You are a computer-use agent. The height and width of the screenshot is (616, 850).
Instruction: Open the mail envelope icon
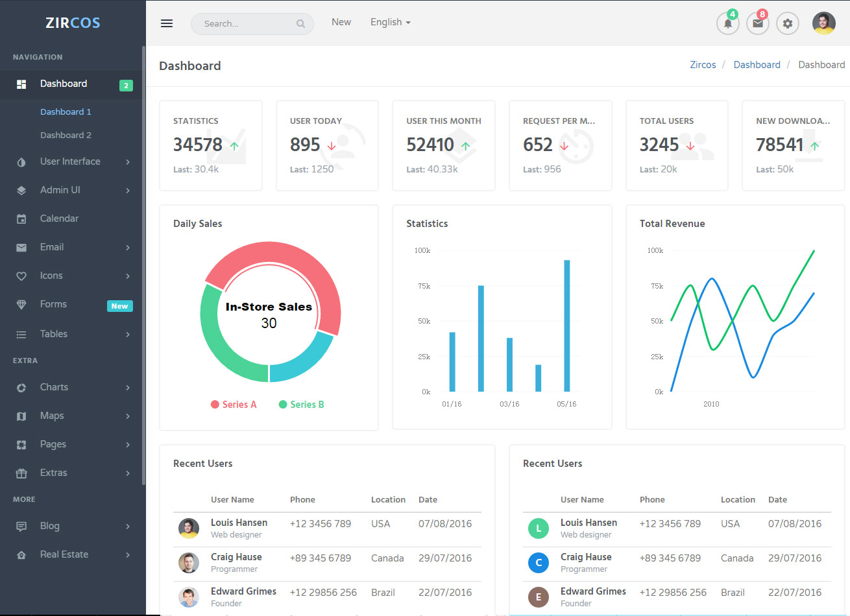click(x=757, y=24)
